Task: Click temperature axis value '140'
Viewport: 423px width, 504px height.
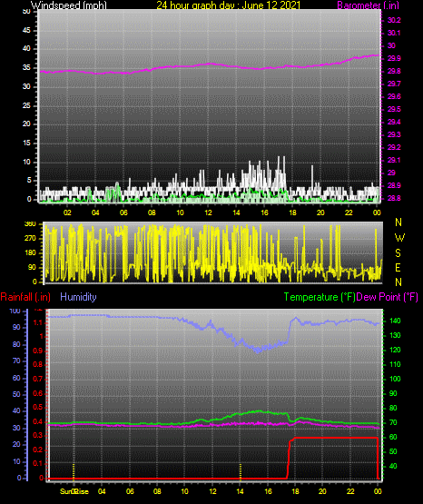Action: point(395,321)
